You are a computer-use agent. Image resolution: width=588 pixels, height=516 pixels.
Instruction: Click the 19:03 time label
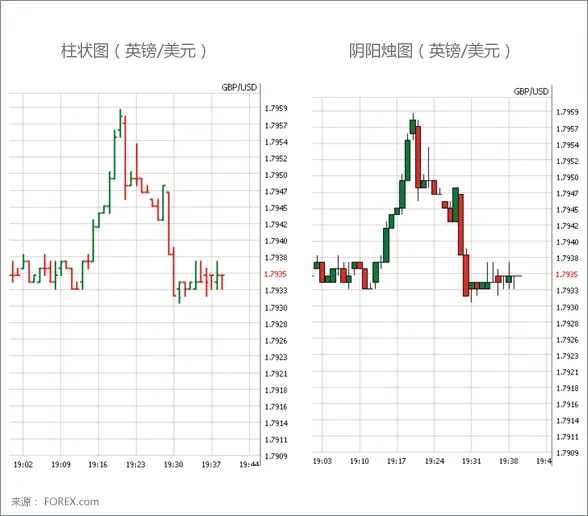[x=322, y=461]
